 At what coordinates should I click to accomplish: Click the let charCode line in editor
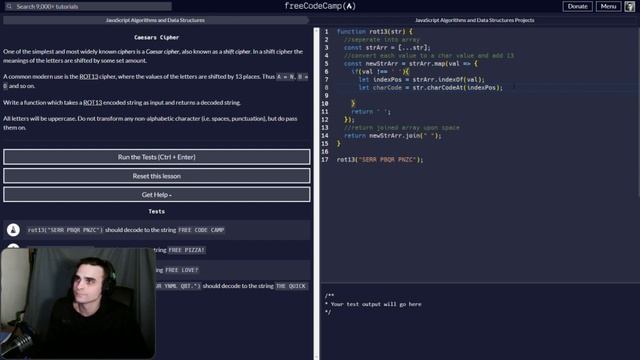pos(431,87)
